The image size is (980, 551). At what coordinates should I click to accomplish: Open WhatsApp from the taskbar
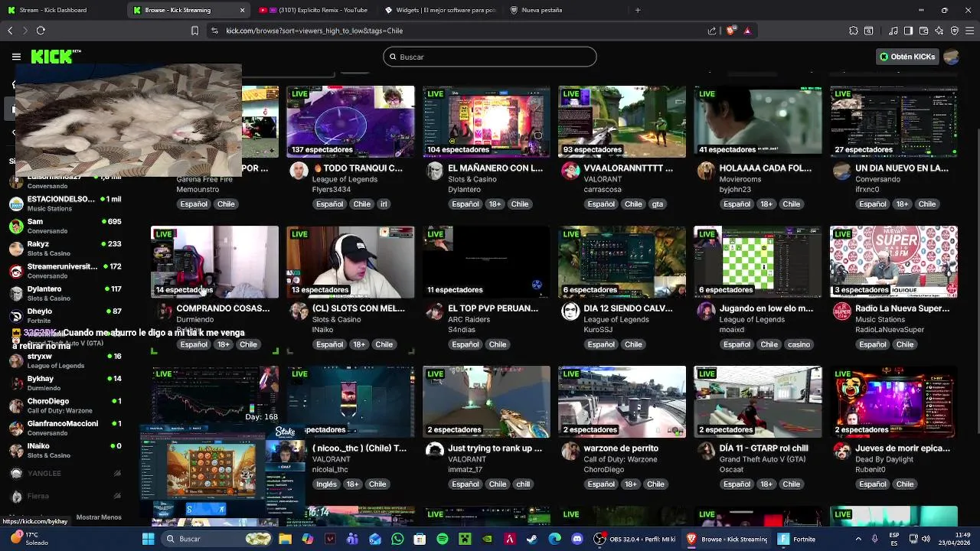(x=397, y=539)
